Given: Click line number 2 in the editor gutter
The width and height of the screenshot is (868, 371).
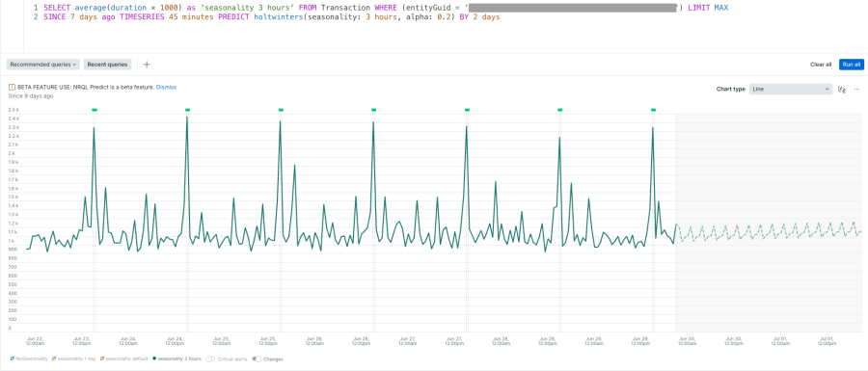Looking at the screenshot, I should point(36,17).
